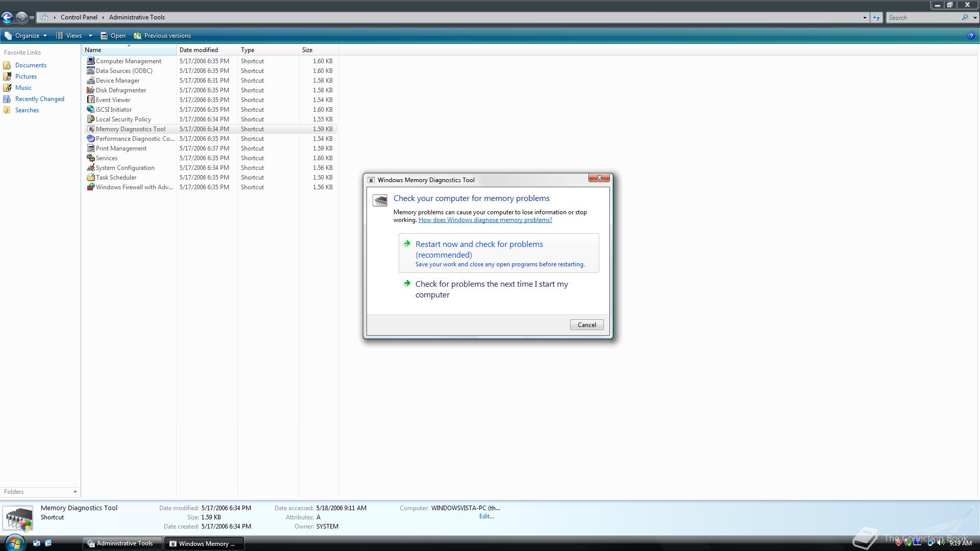Click the Print Management icon
Image resolution: width=980 pixels, height=551 pixels.
point(91,148)
